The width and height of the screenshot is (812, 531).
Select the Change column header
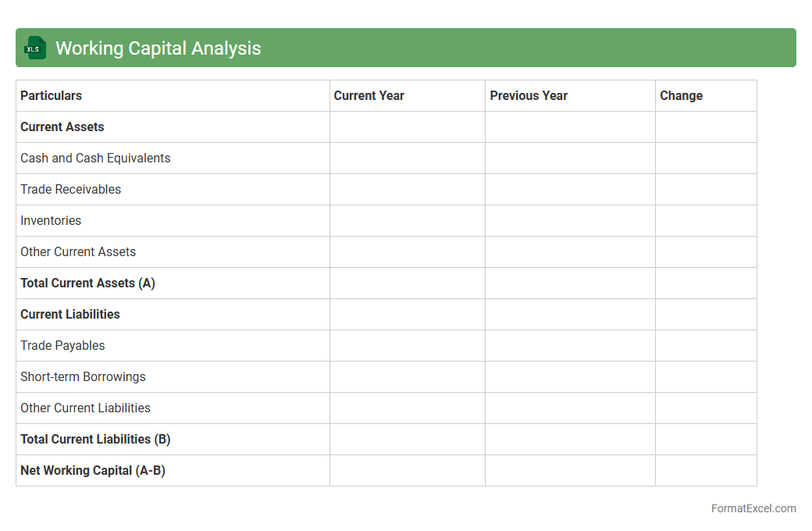pos(681,96)
